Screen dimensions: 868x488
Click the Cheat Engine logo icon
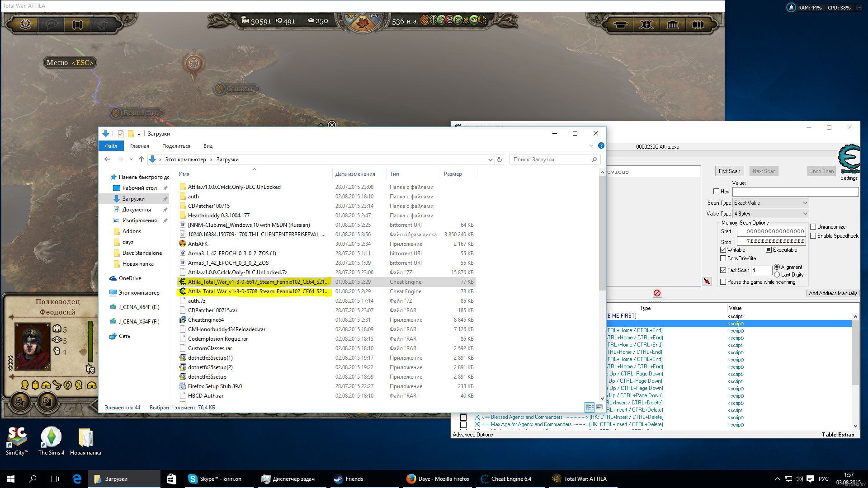[849, 159]
